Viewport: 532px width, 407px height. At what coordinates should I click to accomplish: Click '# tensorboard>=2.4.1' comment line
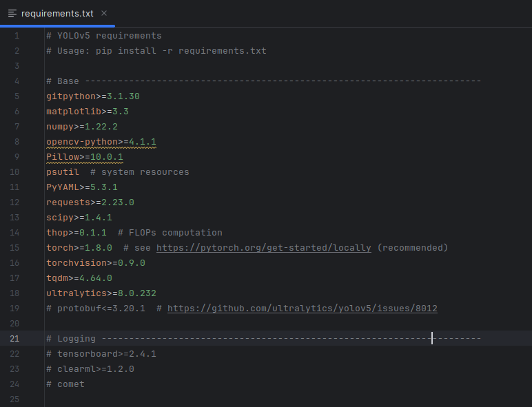click(101, 354)
